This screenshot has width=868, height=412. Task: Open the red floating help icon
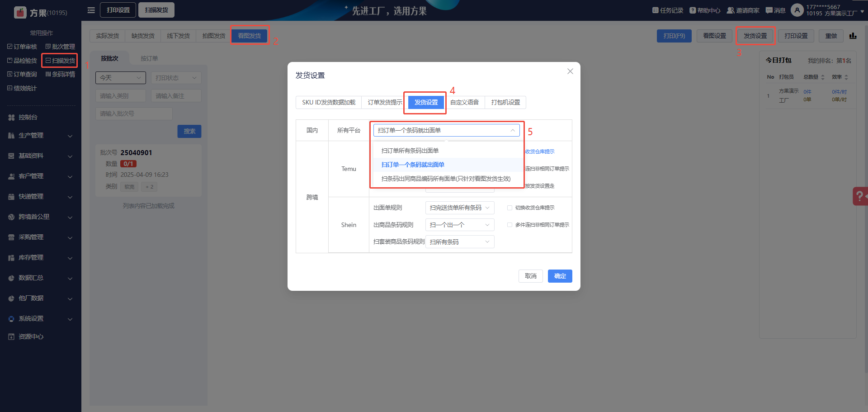860,196
